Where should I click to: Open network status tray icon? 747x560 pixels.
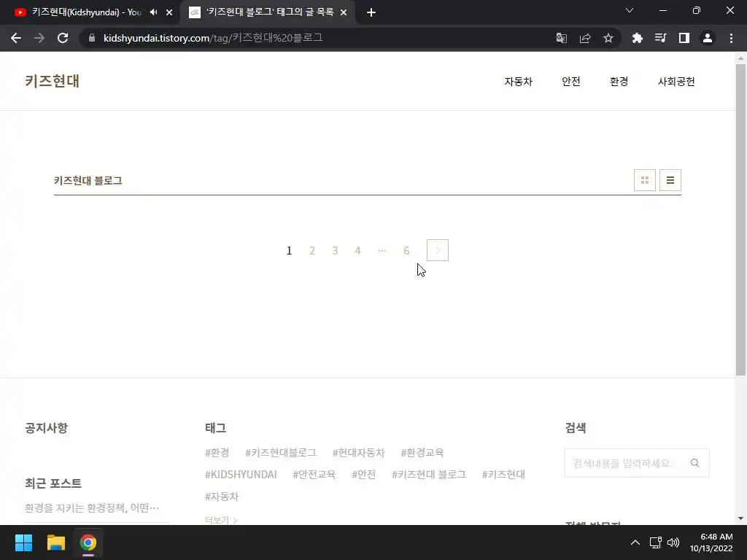pyautogui.click(x=656, y=542)
